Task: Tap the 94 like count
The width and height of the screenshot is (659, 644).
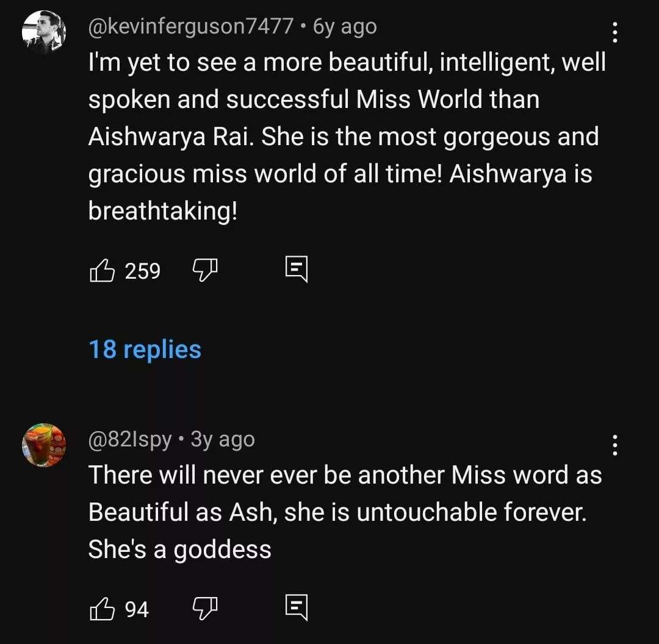Action: tap(137, 609)
